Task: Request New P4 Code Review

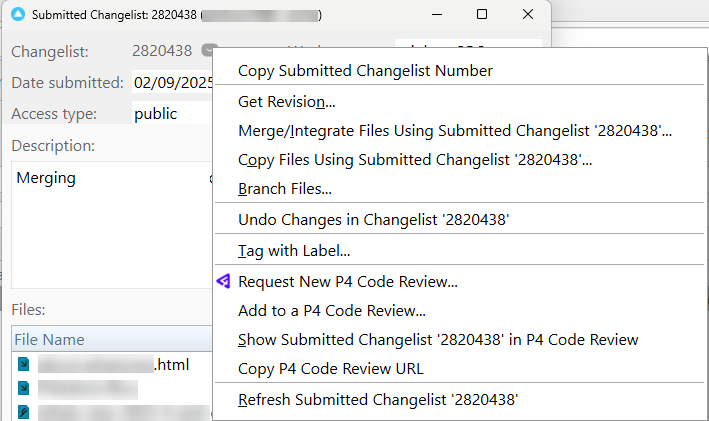Action: (x=347, y=282)
